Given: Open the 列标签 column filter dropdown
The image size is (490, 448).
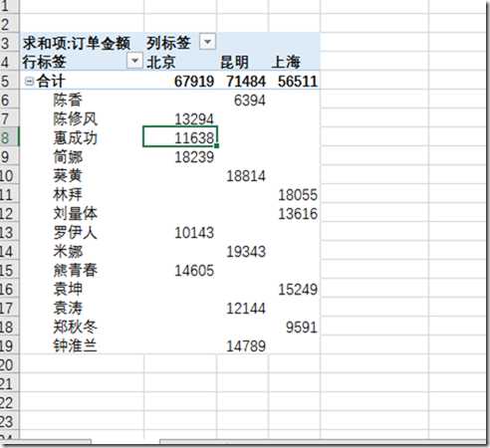Looking at the screenshot, I should click(x=207, y=42).
